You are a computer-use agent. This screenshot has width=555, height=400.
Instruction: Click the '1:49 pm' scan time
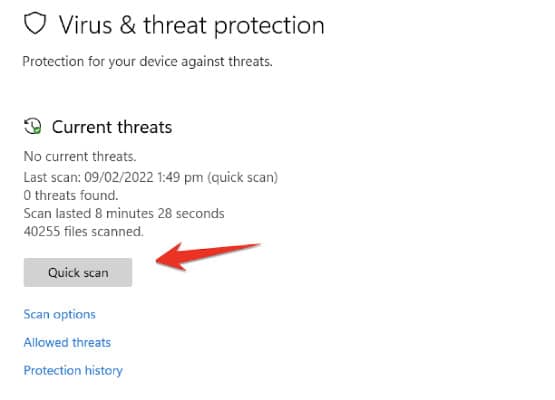(x=180, y=177)
